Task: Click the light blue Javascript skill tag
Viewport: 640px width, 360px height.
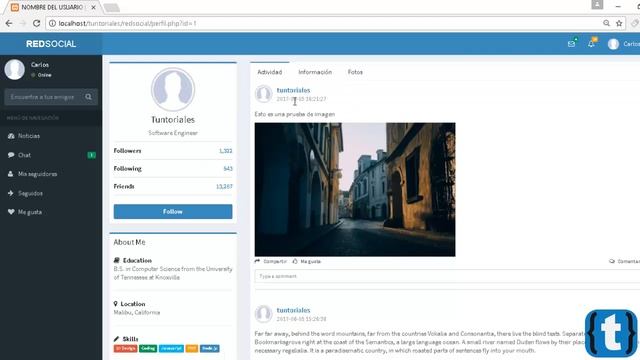Action: pos(171,349)
